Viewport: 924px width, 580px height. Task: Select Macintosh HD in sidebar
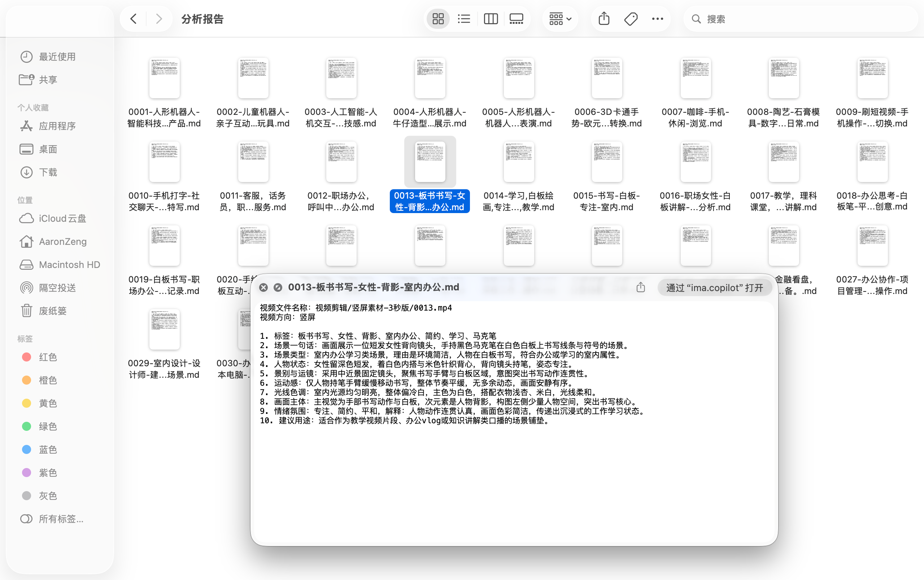click(60, 265)
